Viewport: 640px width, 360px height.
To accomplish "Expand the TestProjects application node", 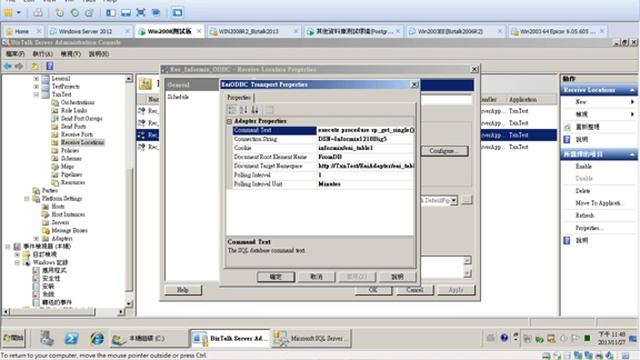I will coord(36,87).
